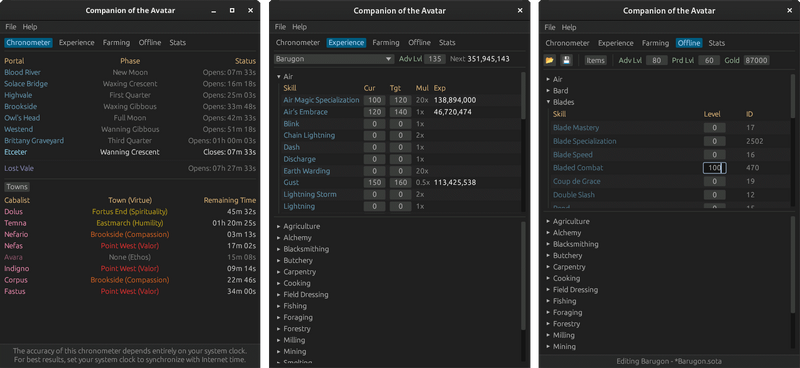Select the Solace Bridge portal row
Screen dimensions: 800x368
[130, 84]
